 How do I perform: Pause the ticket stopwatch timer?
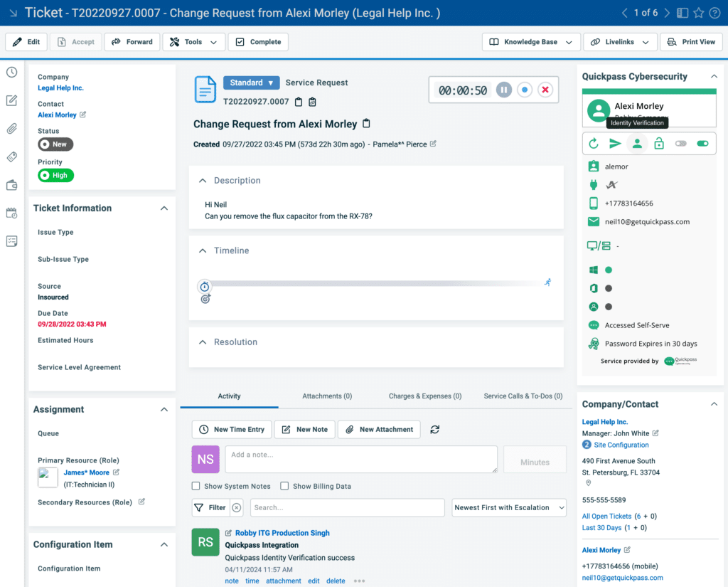click(504, 90)
